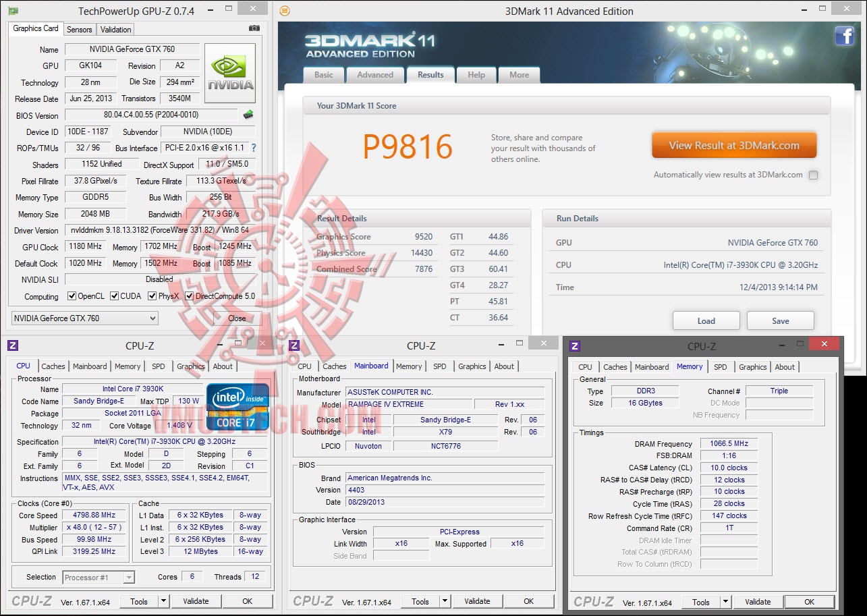Click Validate in the first CPU-Z window
The height and width of the screenshot is (616, 867).
tap(196, 601)
